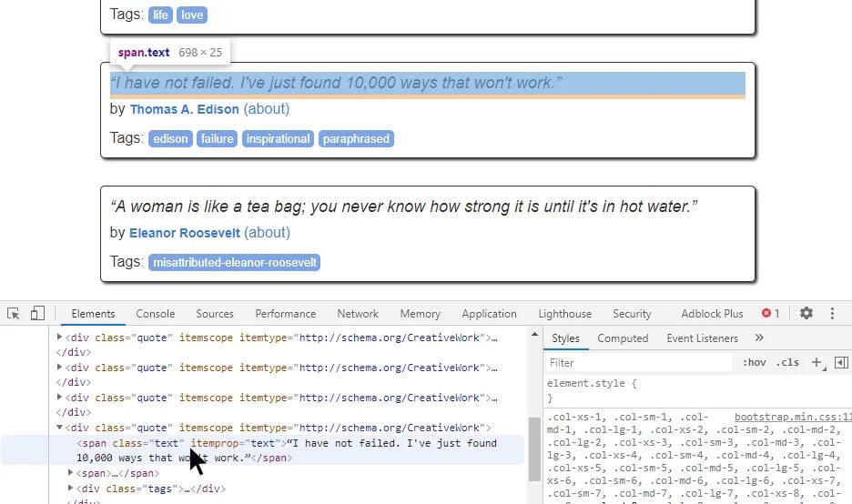Toggle the computed styles sidebar icon

tap(841, 362)
